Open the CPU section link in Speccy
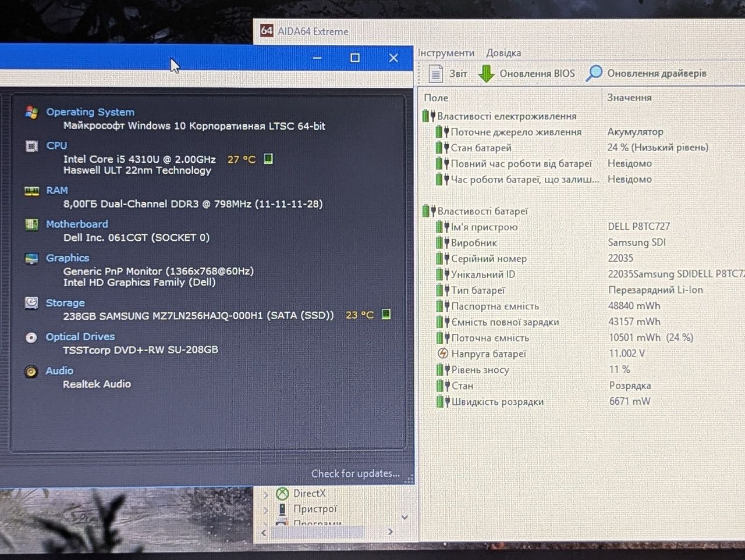Viewport: 745px width, 560px height. tap(56, 146)
